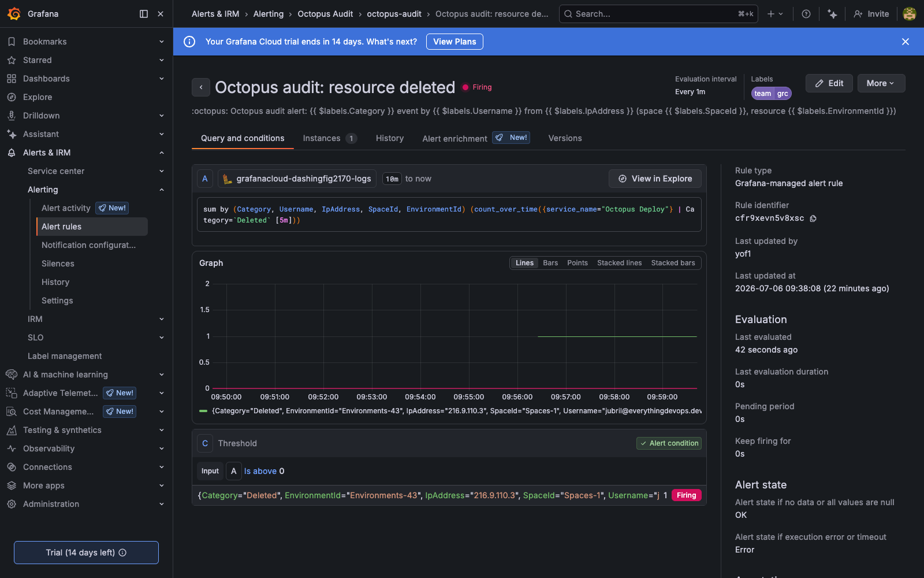Click the Edit rule button

click(829, 83)
